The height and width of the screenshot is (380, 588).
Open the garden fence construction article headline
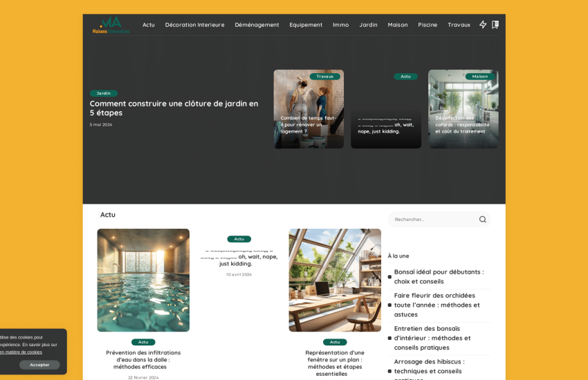tap(174, 108)
